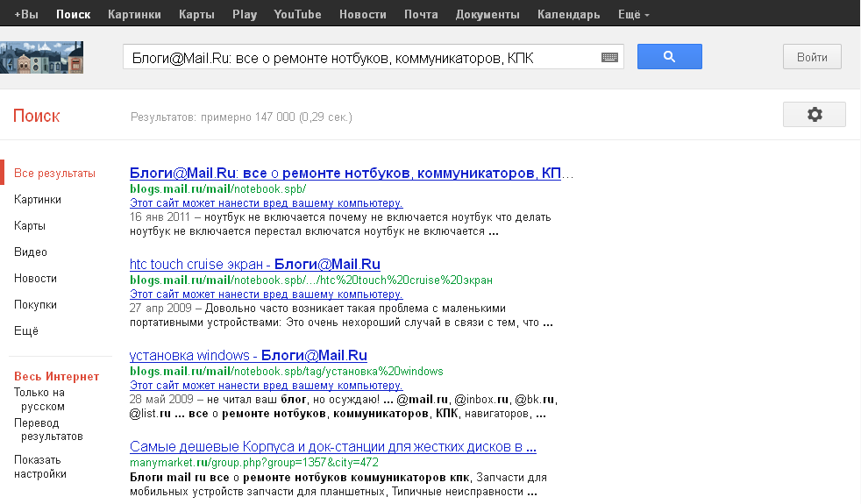
Task: Expand Ещё in the left sidebar
Action: 26,331
